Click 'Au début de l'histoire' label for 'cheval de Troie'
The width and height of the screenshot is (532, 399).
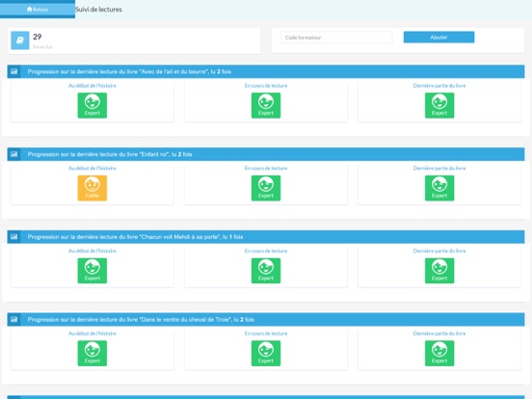[93, 333]
